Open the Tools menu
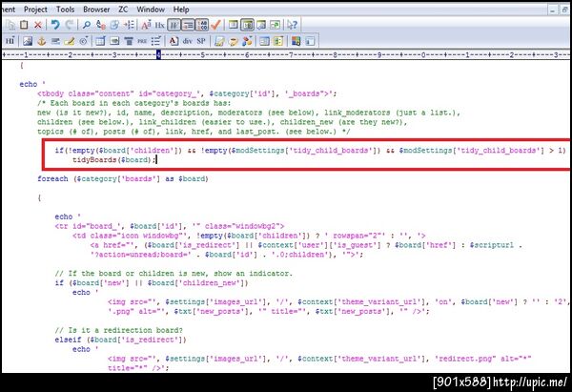The width and height of the screenshot is (572, 392). [x=65, y=10]
